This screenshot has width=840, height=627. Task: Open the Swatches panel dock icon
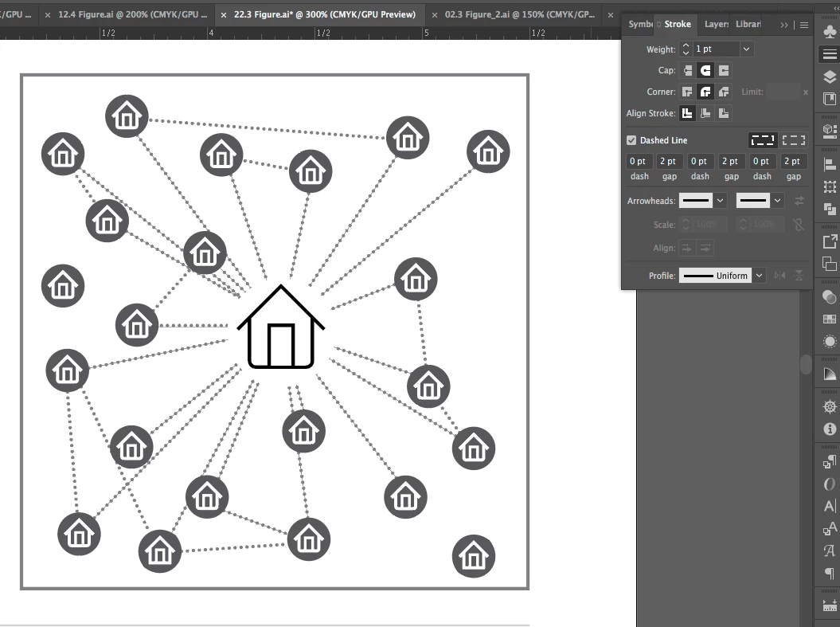(830, 319)
